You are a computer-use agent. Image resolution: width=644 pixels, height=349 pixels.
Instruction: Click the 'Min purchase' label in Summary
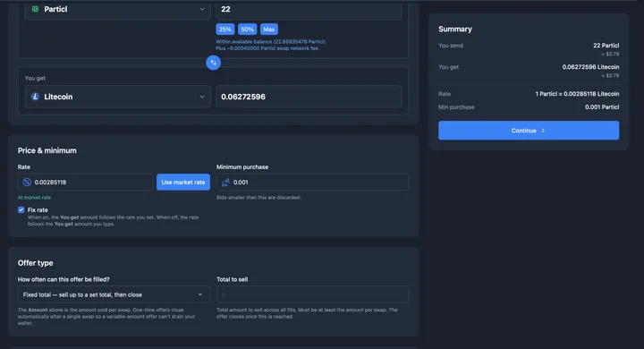456,106
